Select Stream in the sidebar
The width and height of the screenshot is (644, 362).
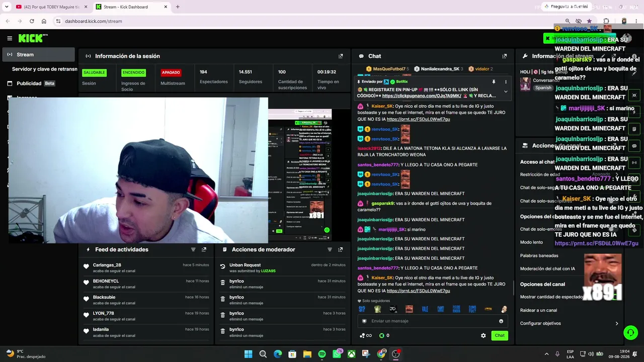point(39,55)
